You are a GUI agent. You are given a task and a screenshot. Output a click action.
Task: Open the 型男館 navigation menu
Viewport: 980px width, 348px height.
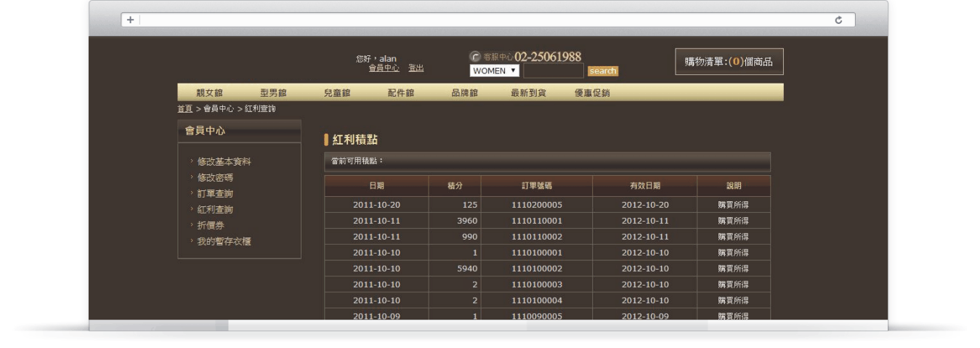pos(273,92)
